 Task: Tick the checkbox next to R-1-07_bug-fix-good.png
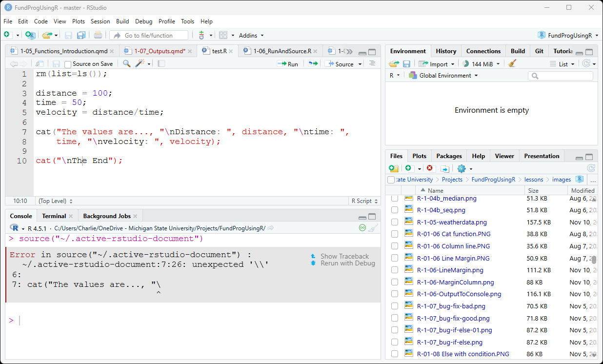tap(394, 318)
